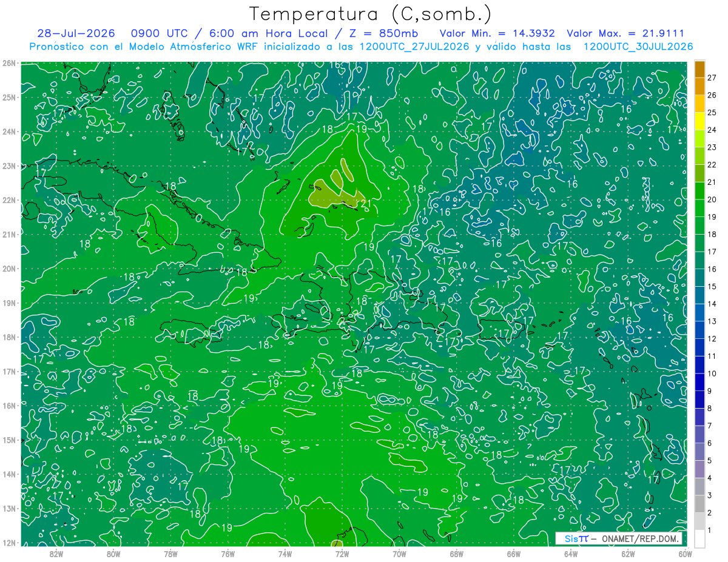Click the "24" label on the color legend

pyautogui.click(x=712, y=130)
